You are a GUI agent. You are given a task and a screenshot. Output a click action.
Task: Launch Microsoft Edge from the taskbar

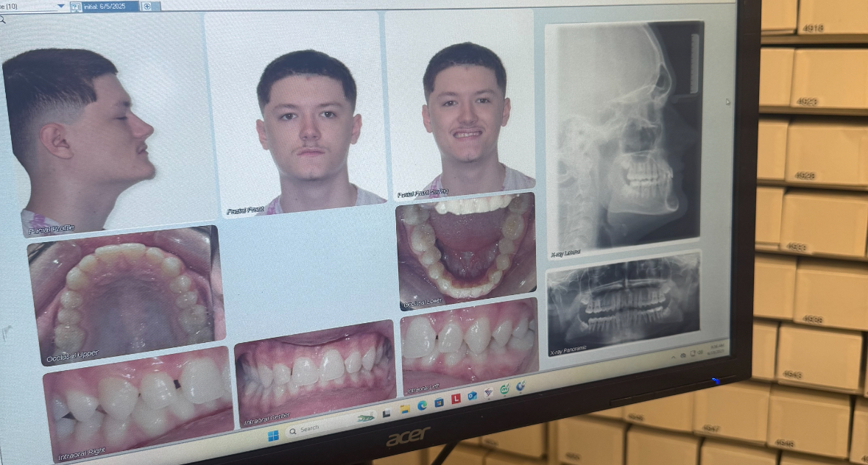point(422,405)
